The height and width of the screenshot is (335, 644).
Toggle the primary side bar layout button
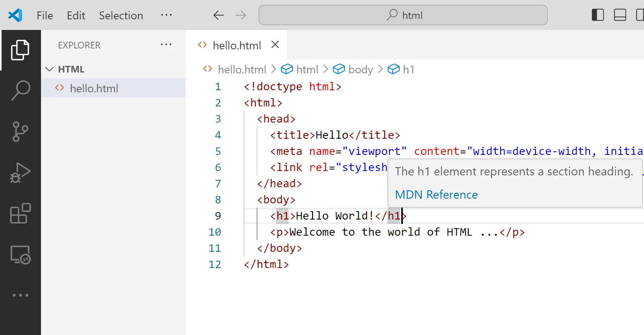click(x=597, y=15)
